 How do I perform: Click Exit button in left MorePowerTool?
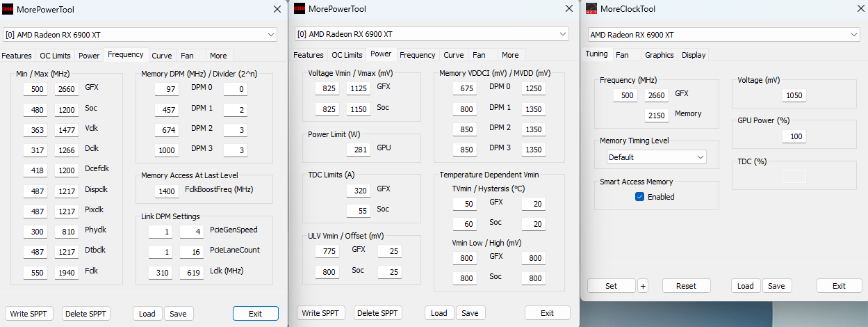256,314
